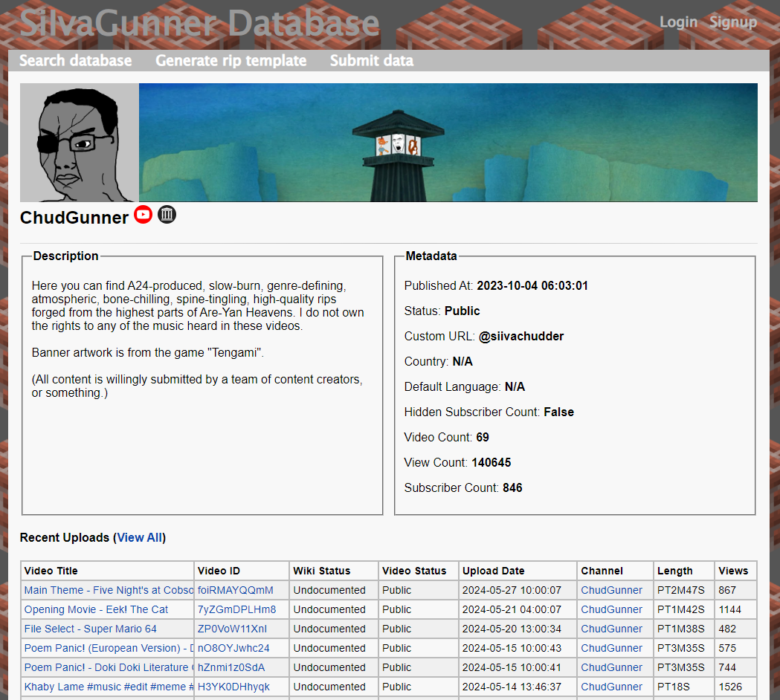The image size is (780, 700).
Task: Open video ID foiRMAYQQmM
Action: point(235,590)
